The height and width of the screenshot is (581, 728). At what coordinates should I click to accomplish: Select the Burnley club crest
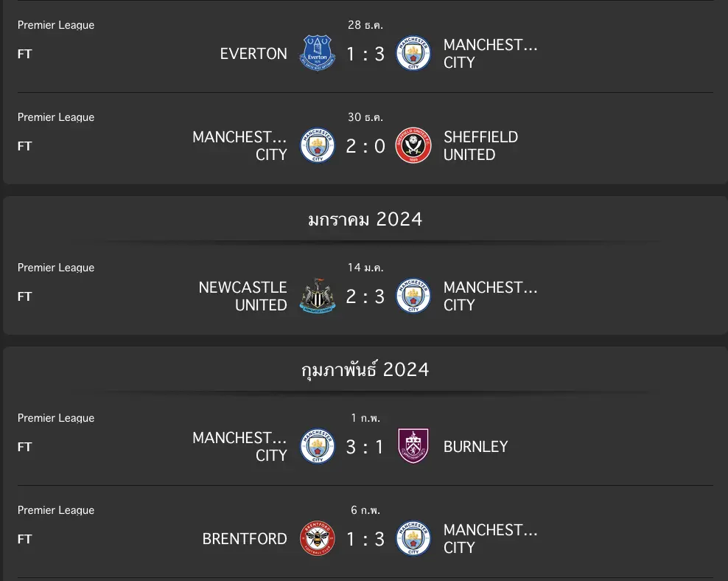pyautogui.click(x=413, y=447)
